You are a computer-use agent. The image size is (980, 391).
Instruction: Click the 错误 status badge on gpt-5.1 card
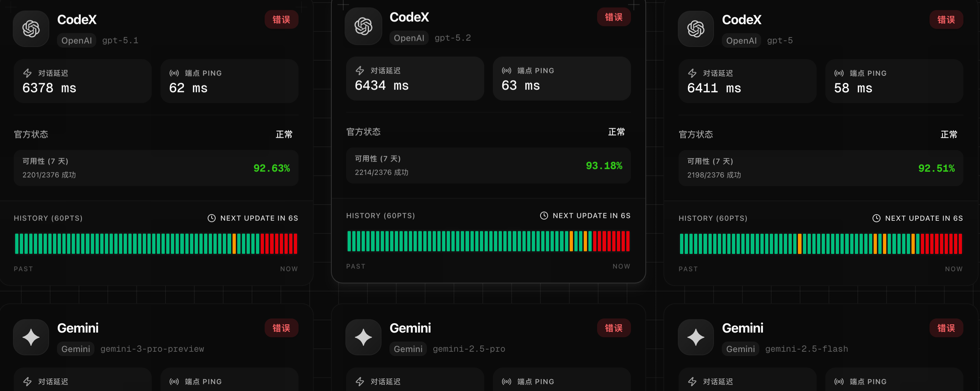[x=281, y=19]
